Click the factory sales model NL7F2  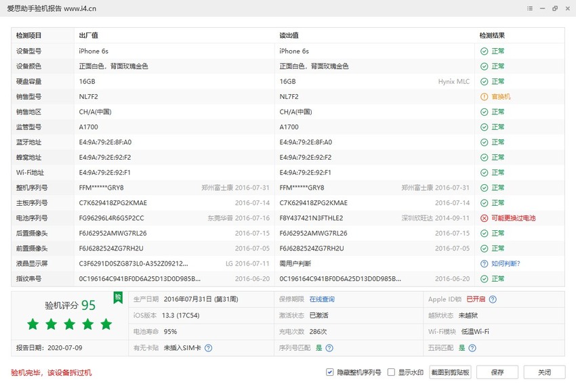pyautogui.click(x=89, y=97)
